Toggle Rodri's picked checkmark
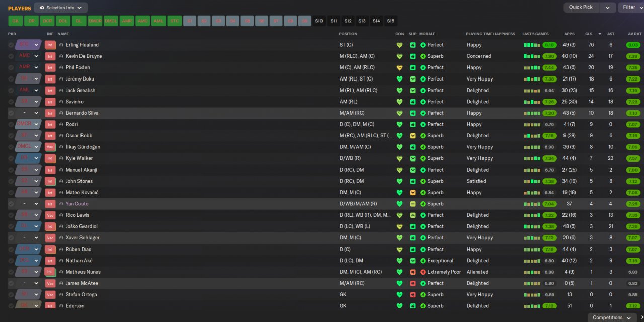 [11, 124]
